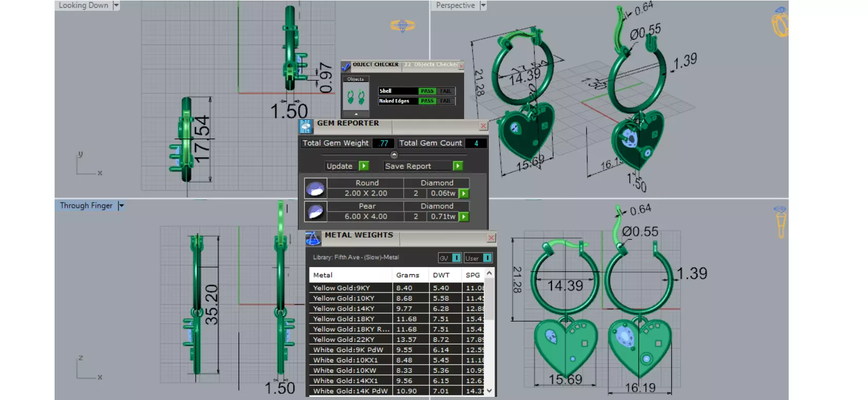Click the Total Gem Weight value field
The width and height of the screenshot is (868, 400).
coord(383,143)
